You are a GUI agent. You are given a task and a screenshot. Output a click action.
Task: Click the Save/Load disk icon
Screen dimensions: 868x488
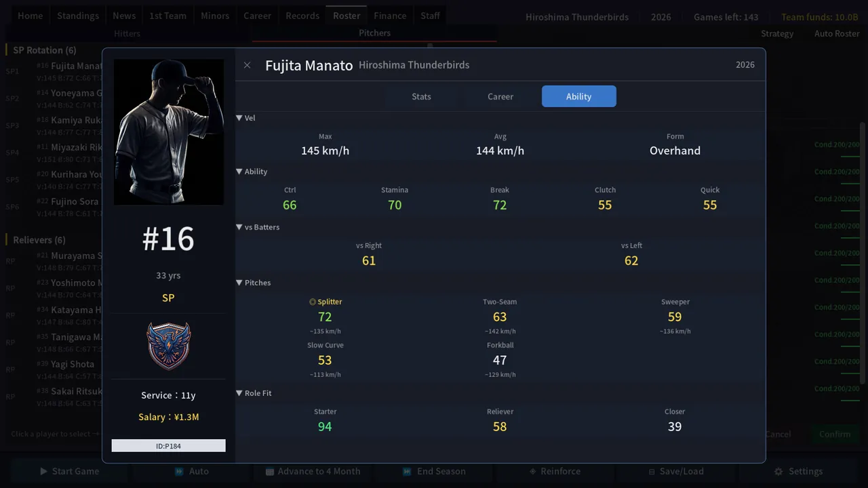(x=652, y=471)
